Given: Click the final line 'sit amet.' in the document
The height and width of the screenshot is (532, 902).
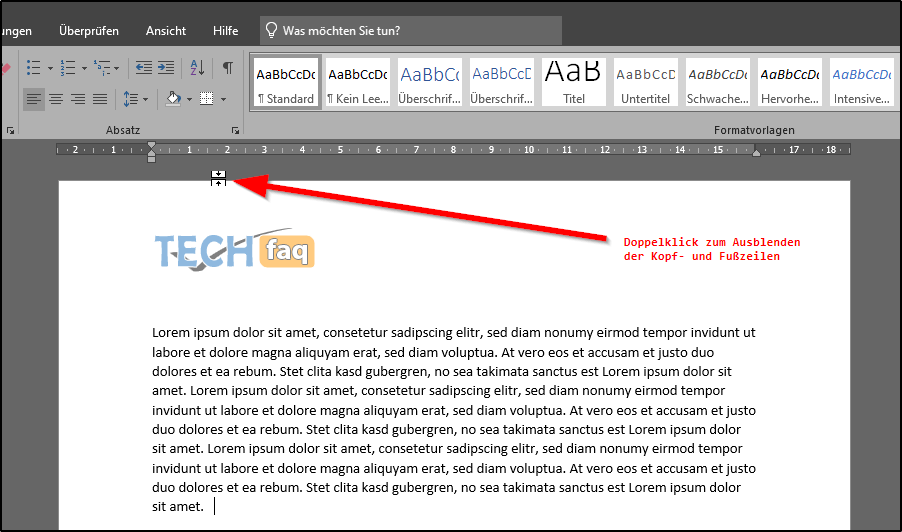Looking at the screenshot, I should coord(178,507).
